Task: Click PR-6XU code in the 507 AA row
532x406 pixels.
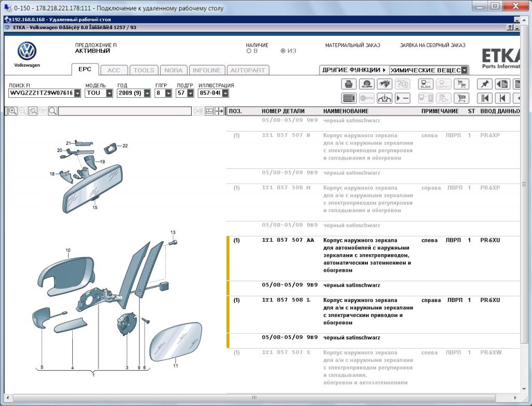Action: coord(490,240)
